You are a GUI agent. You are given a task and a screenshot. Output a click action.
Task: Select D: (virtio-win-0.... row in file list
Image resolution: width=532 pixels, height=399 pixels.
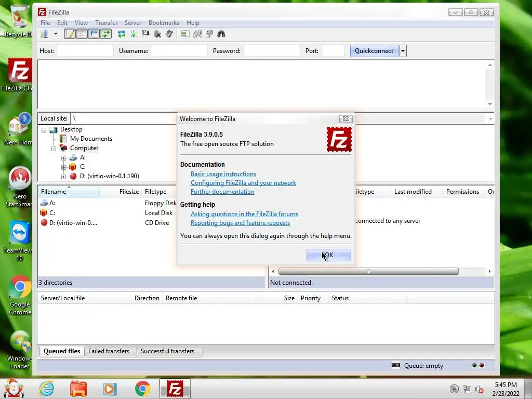[x=108, y=223]
